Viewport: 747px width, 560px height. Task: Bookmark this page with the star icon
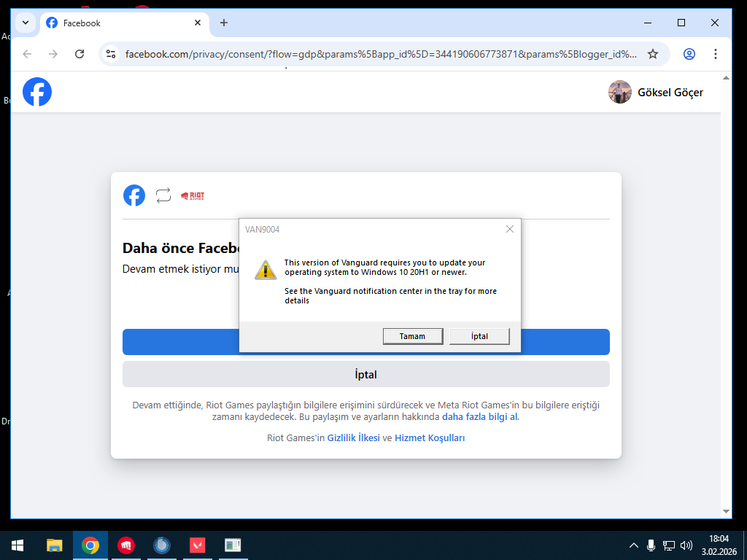[653, 54]
